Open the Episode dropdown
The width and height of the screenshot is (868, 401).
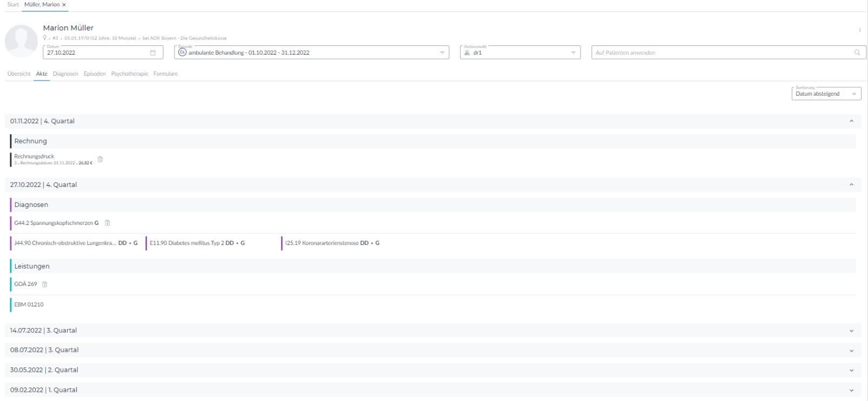[x=442, y=52]
